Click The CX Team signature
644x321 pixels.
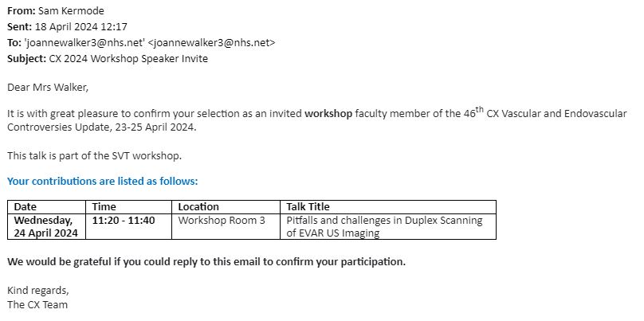click(37, 304)
